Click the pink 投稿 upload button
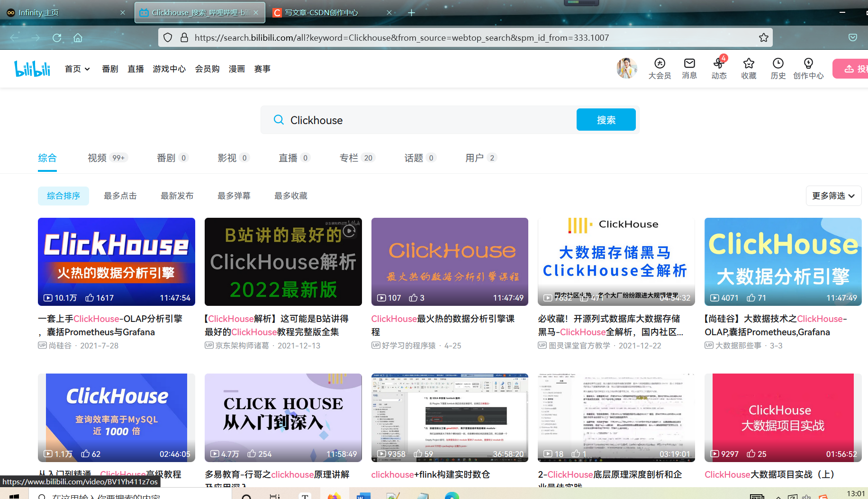Viewport: 868px width, 499px height. coord(851,69)
